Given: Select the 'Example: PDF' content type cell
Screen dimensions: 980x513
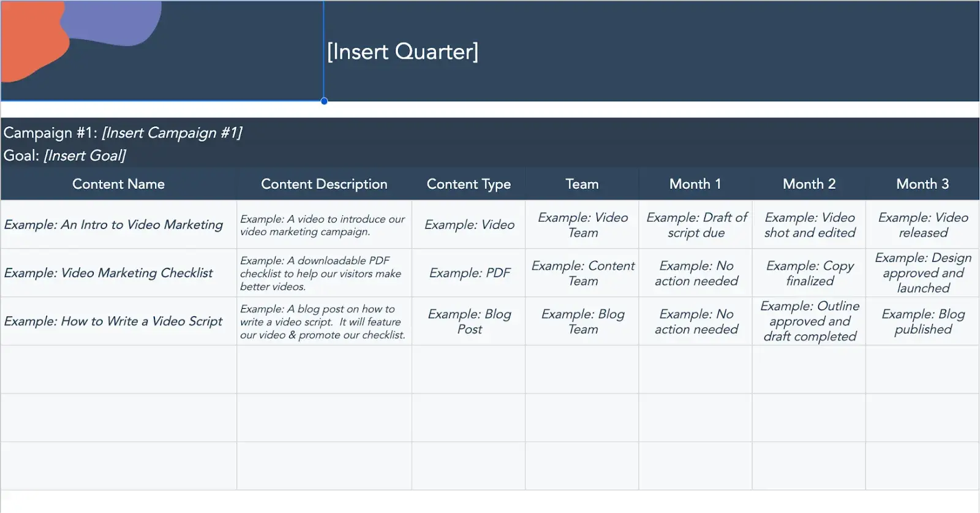Looking at the screenshot, I should [469, 273].
